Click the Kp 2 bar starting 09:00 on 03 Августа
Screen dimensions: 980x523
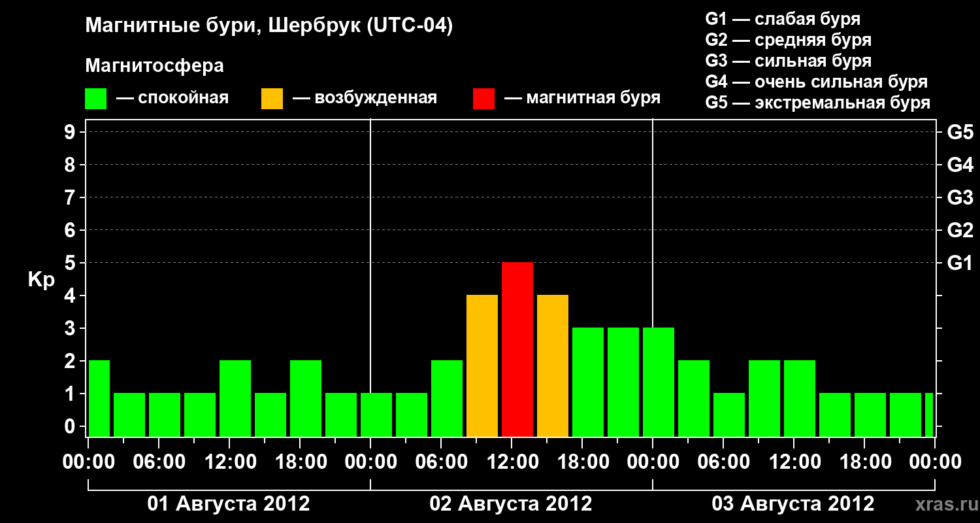click(x=764, y=398)
